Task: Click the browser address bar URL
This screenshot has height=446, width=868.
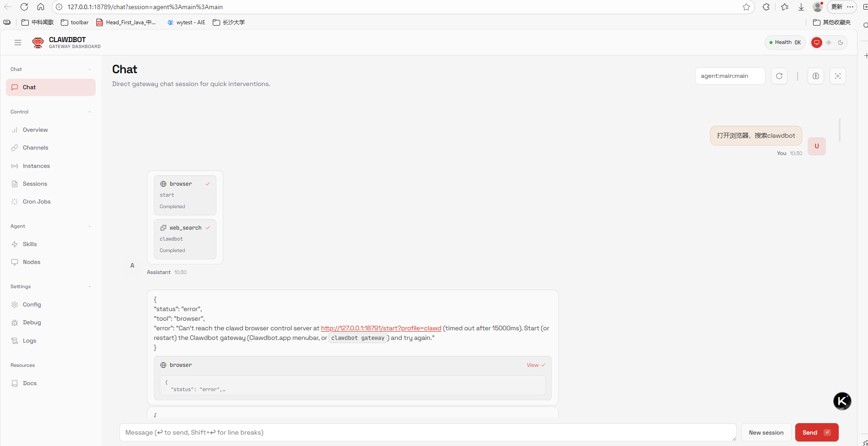Action: [x=145, y=7]
